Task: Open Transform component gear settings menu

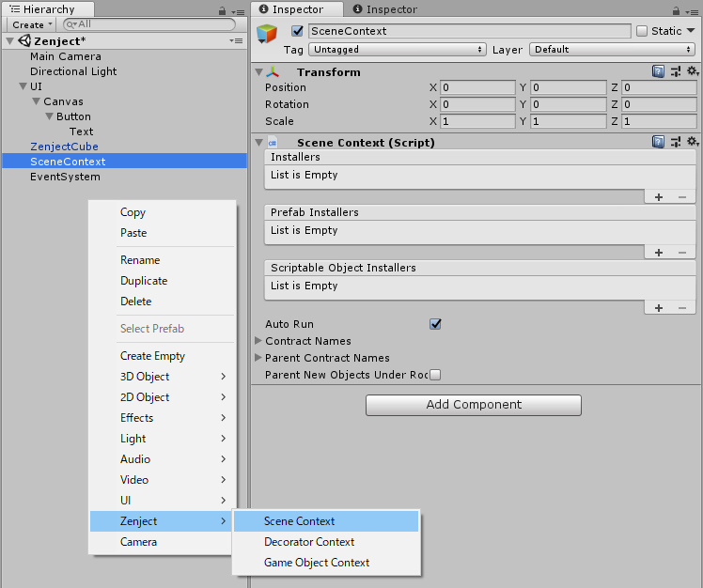Action: coord(693,71)
